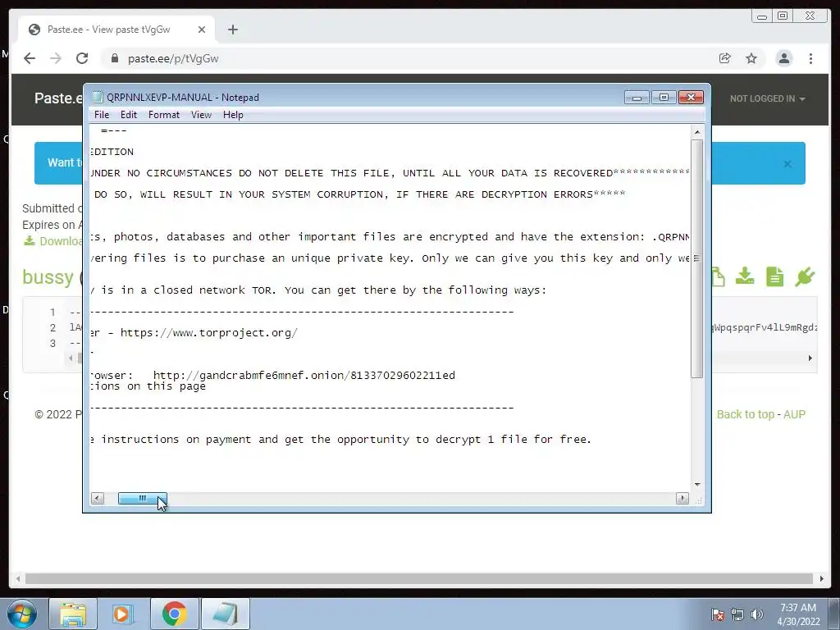Click the address bar lock icon
This screenshot has width=840, height=630.
pyautogui.click(x=114, y=58)
